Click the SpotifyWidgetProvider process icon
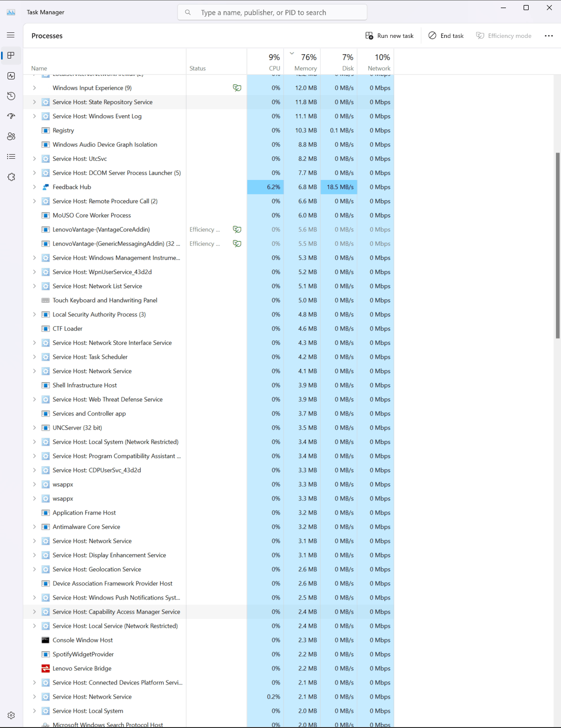Screen dimensions: 561x728 [x=45, y=654]
